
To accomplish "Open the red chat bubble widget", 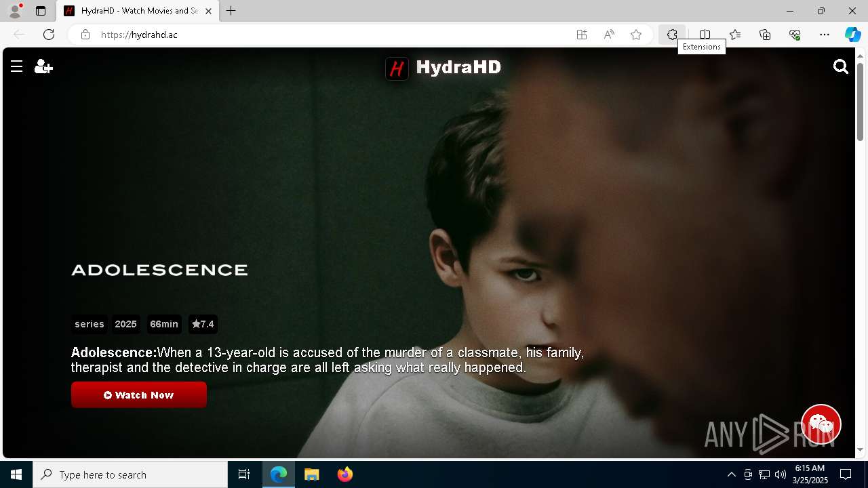I will click(x=821, y=424).
